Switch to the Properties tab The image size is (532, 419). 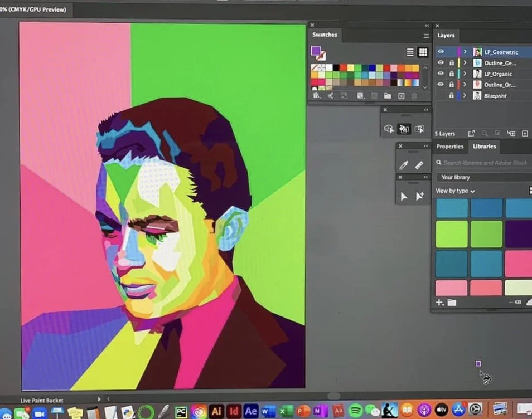(x=450, y=147)
